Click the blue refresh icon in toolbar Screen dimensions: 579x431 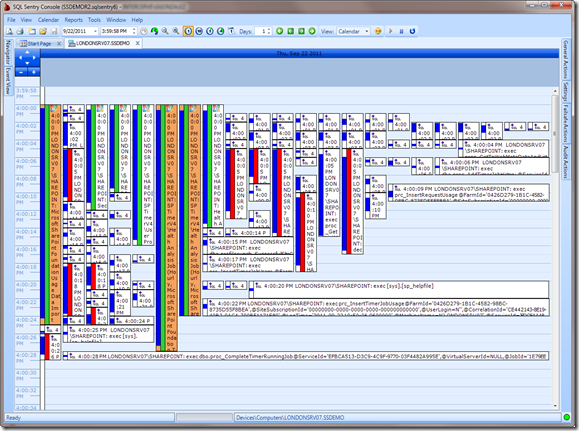pos(412,31)
